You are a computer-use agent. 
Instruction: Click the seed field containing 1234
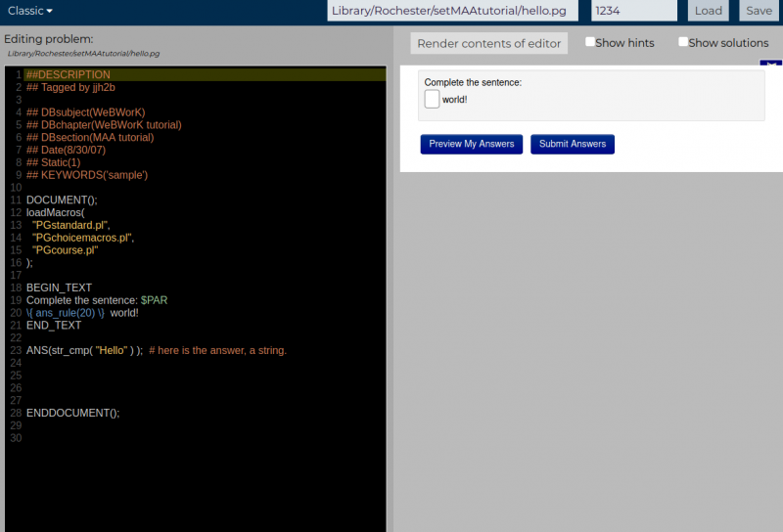tap(633, 11)
